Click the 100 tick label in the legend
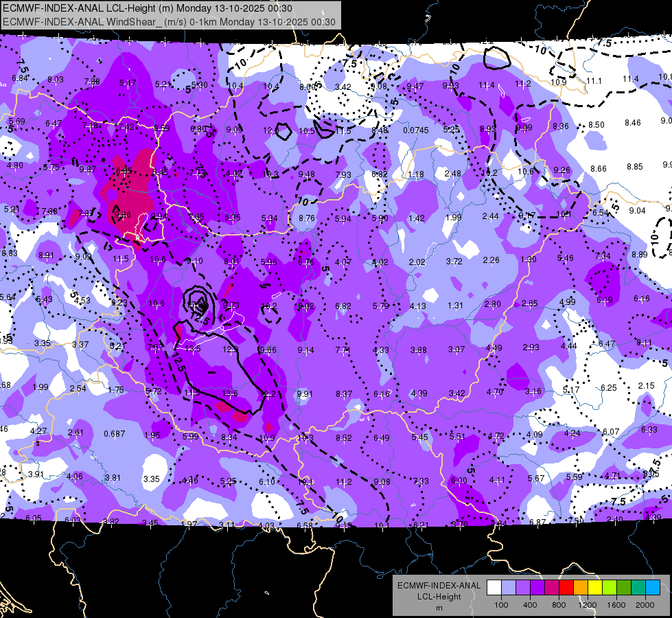Screen dimensions: 672x618 pos(501,605)
